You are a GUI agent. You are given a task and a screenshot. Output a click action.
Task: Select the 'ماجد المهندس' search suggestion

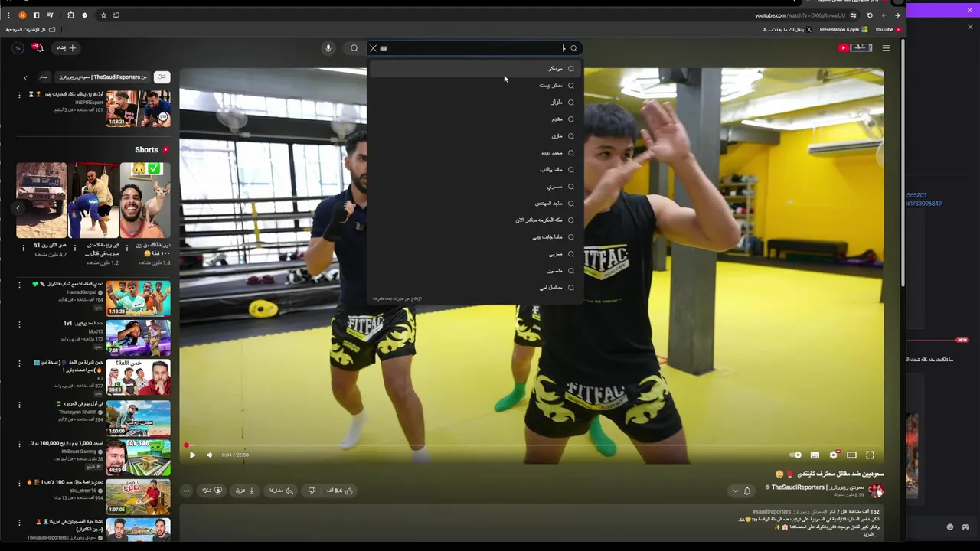coord(475,204)
